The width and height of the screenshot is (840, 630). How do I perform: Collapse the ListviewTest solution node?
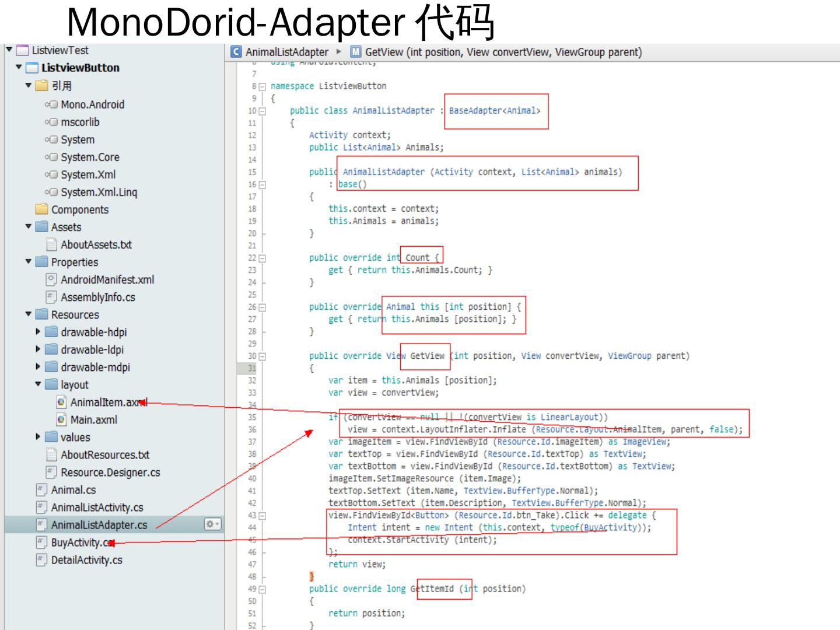pyautogui.click(x=9, y=50)
